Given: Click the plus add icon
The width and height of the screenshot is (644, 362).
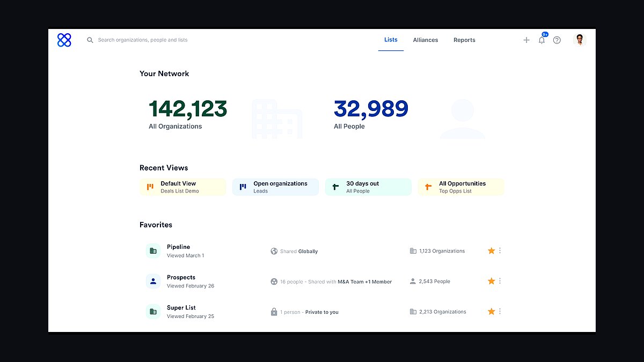Looking at the screenshot, I should 526,40.
